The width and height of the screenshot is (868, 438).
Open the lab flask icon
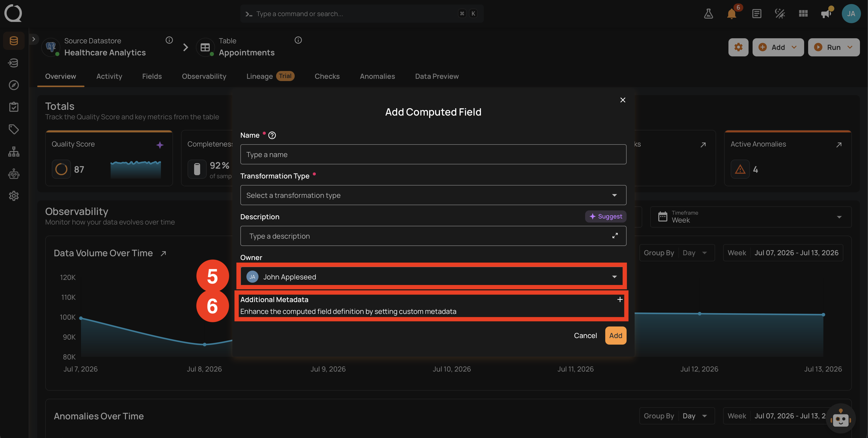click(708, 14)
